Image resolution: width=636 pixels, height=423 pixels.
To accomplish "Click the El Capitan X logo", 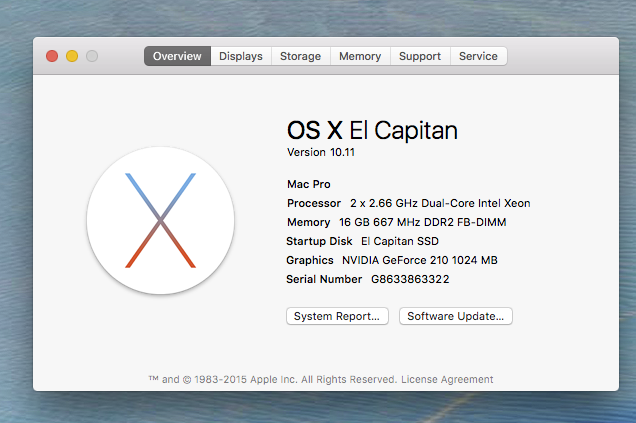I will pos(160,220).
